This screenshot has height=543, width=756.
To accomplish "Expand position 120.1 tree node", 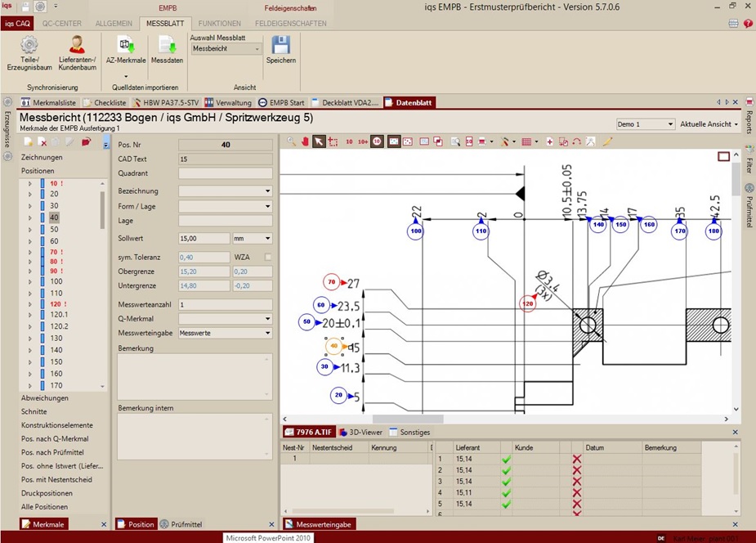I will (x=30, y=314).
